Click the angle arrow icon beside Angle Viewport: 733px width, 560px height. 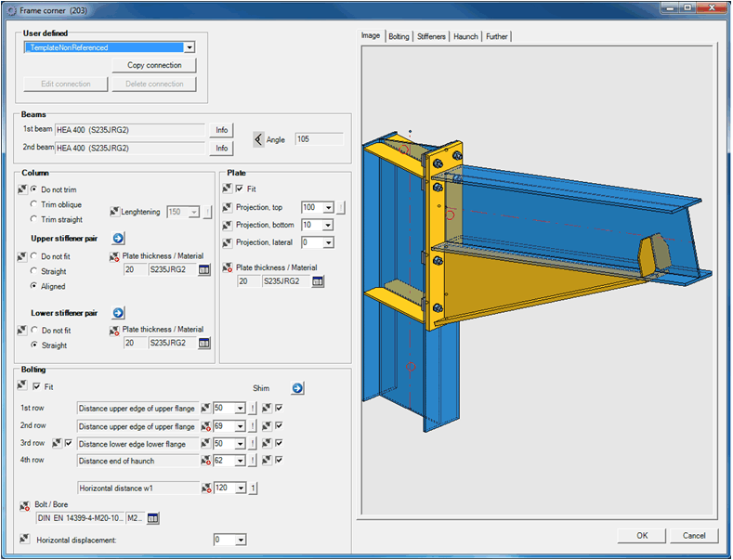click(x=258, y=139)
